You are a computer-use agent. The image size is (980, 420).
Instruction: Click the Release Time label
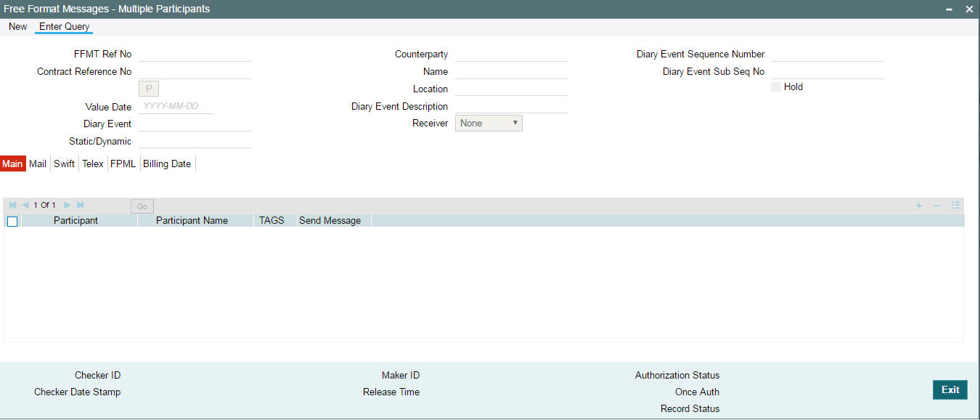pyautogui.click(x=391, y=392)
